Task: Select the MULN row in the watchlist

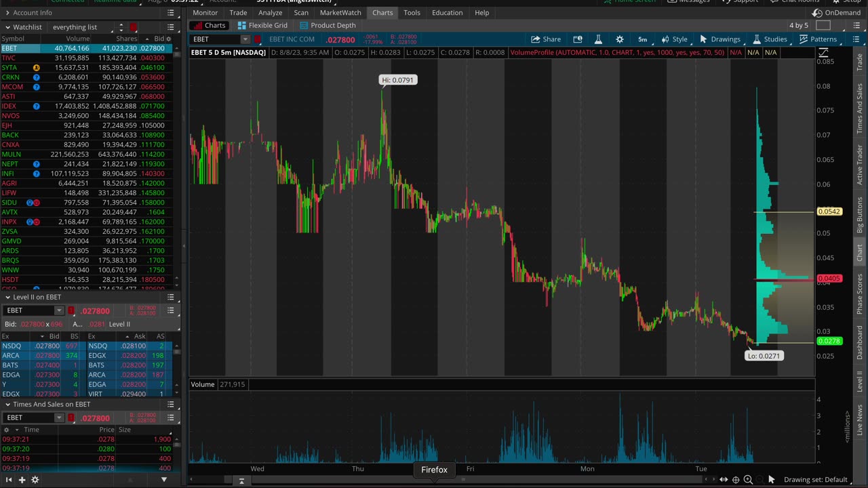Action: (x=87, y=154)
